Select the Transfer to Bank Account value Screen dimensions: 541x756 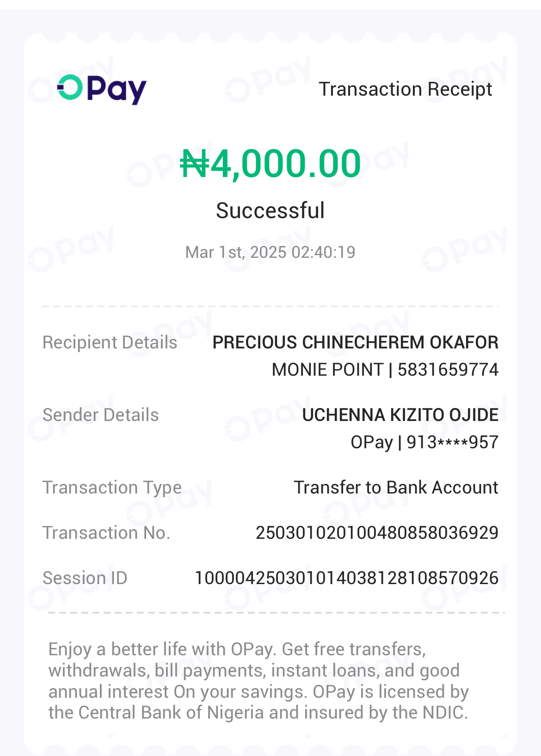point(396,488)
